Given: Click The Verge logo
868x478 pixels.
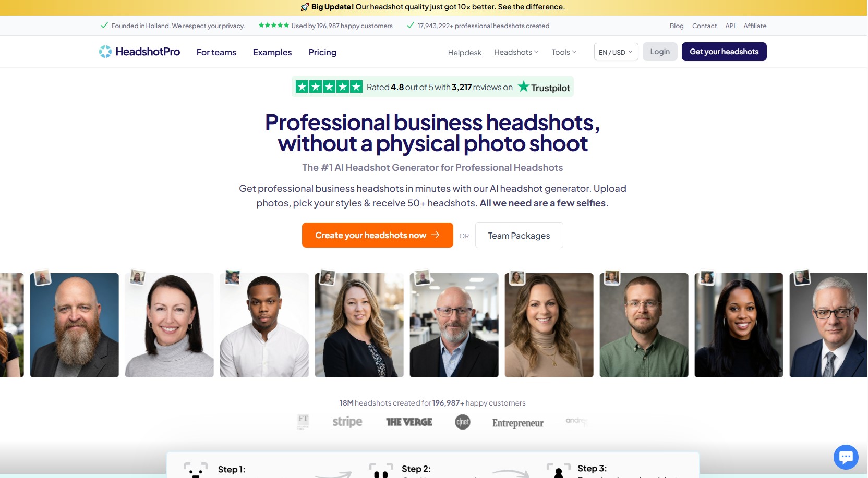Looking at the screenshot, I should tap(409, 422).
